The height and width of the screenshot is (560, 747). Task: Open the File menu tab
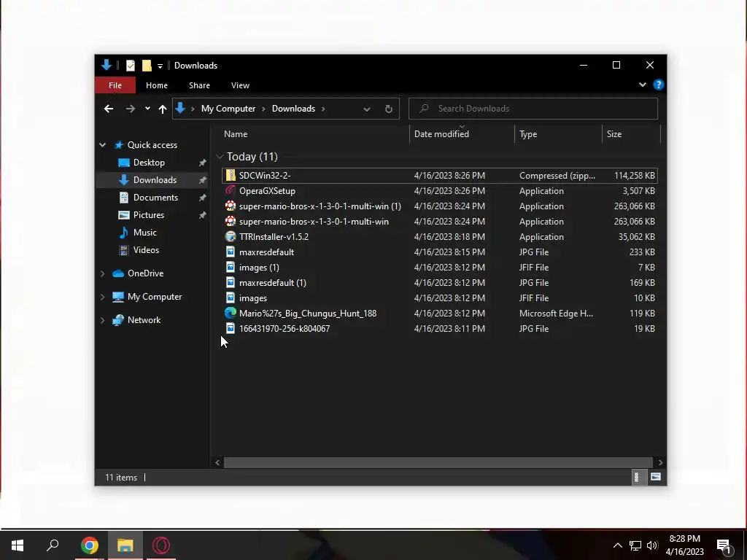(x=115, y=85)
